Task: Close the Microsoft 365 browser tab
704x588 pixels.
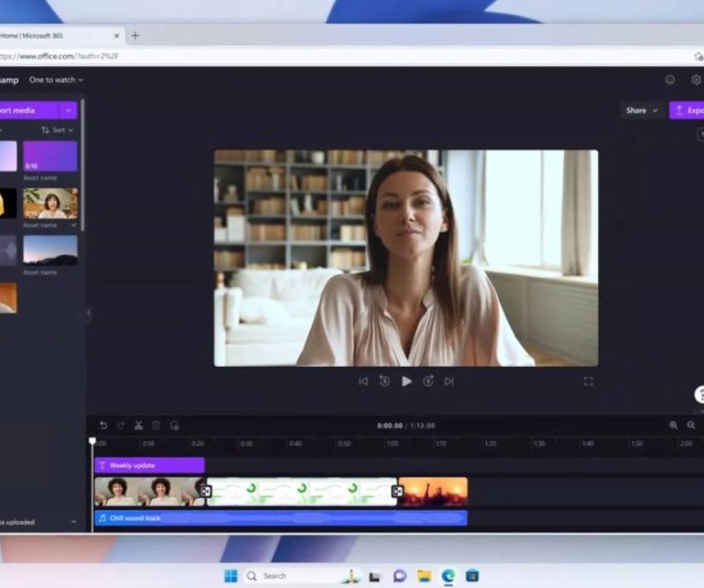Action: [x=117, y=36]
